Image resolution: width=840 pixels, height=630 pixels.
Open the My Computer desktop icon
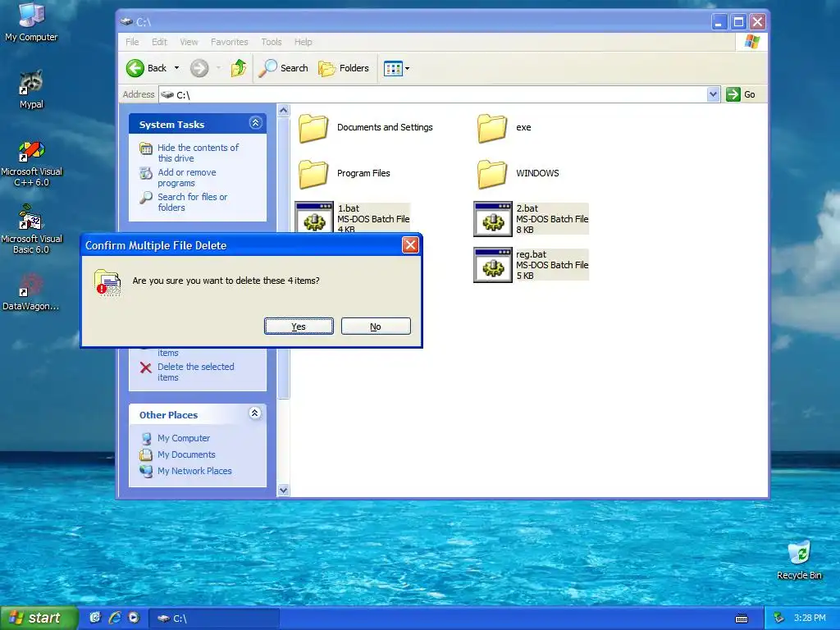pos(31,22)
